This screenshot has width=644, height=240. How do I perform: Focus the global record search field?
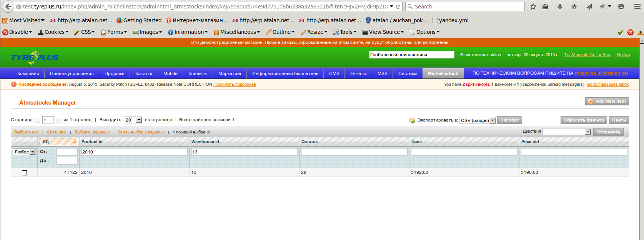[411, 55]
